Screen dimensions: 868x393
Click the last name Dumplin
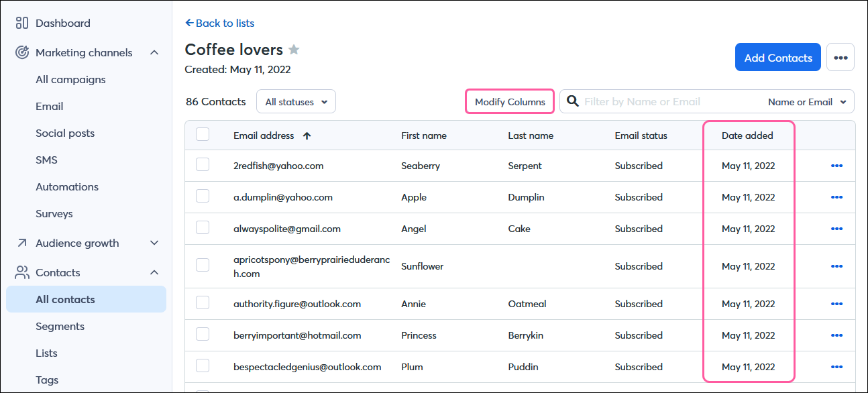pyautogui.click(x=526, y=197)
